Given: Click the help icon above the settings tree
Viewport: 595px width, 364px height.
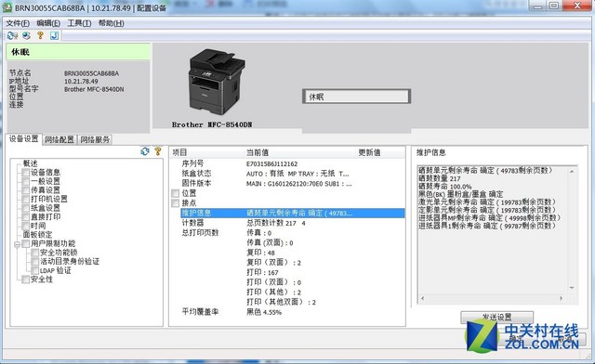Looking at the screenshot, I should click(158, 151).
